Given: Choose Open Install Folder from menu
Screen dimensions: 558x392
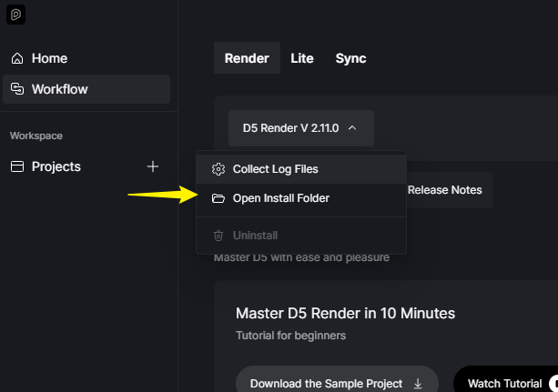Looking at the screenshot, I should coord(301,198).
